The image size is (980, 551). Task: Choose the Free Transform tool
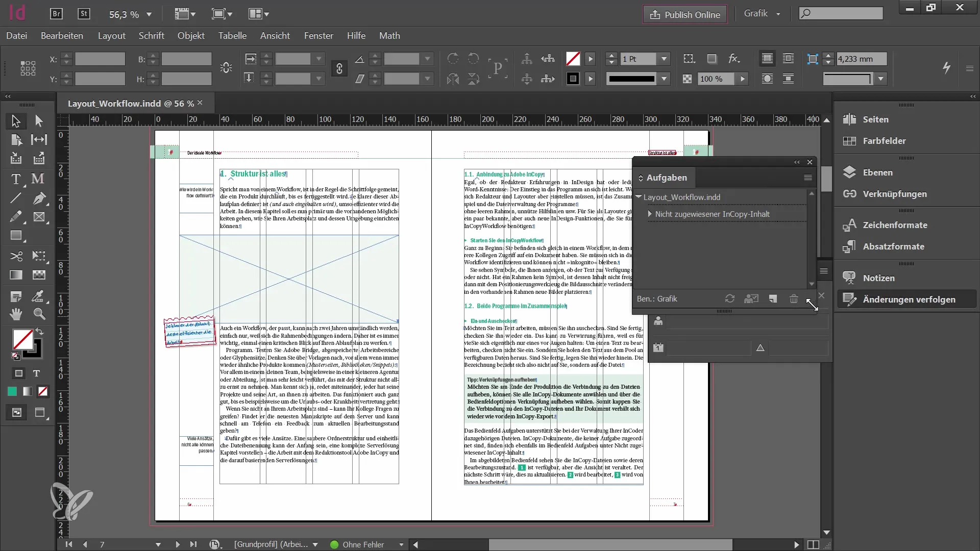click(x=39, y=256)
